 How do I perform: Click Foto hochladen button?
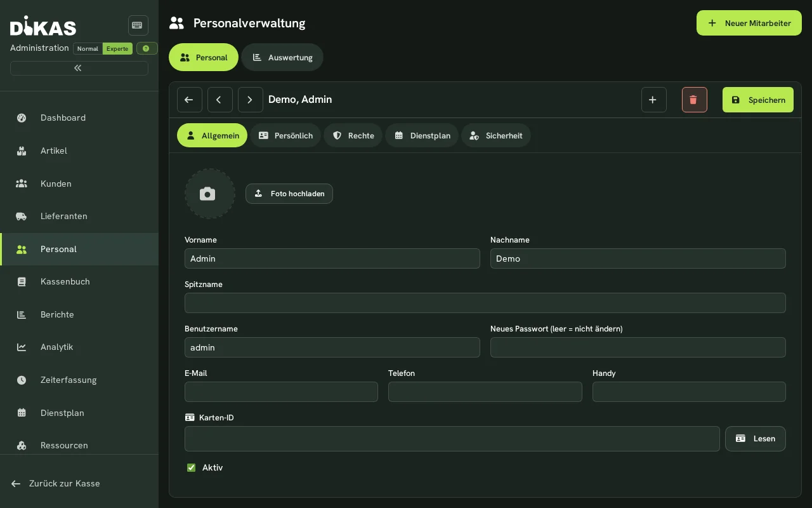coord(289,194)
